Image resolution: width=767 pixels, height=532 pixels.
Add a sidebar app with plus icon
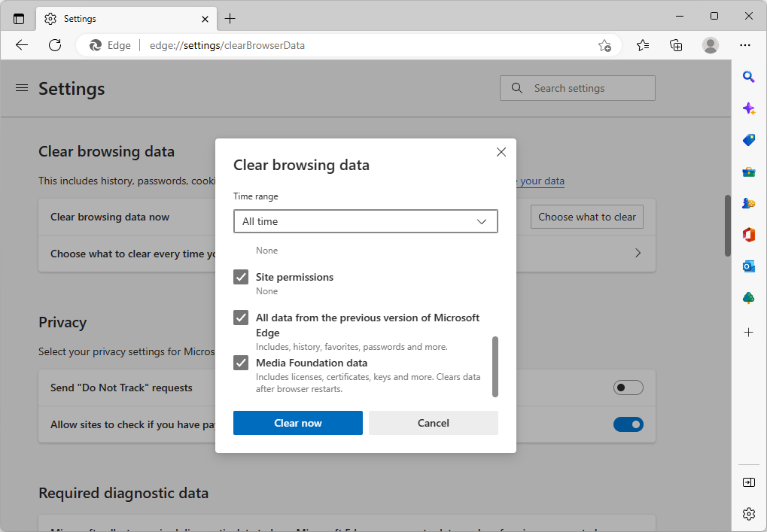click(x=748, y=333)
